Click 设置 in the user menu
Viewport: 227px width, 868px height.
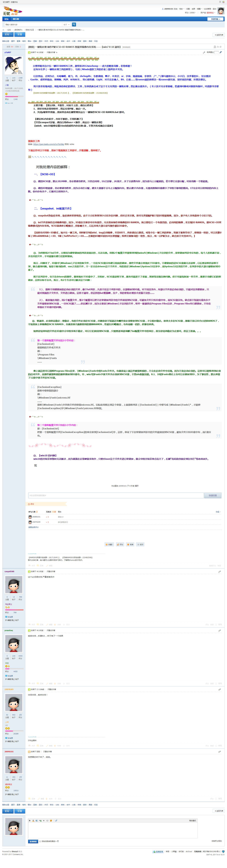tap(188, 9)
